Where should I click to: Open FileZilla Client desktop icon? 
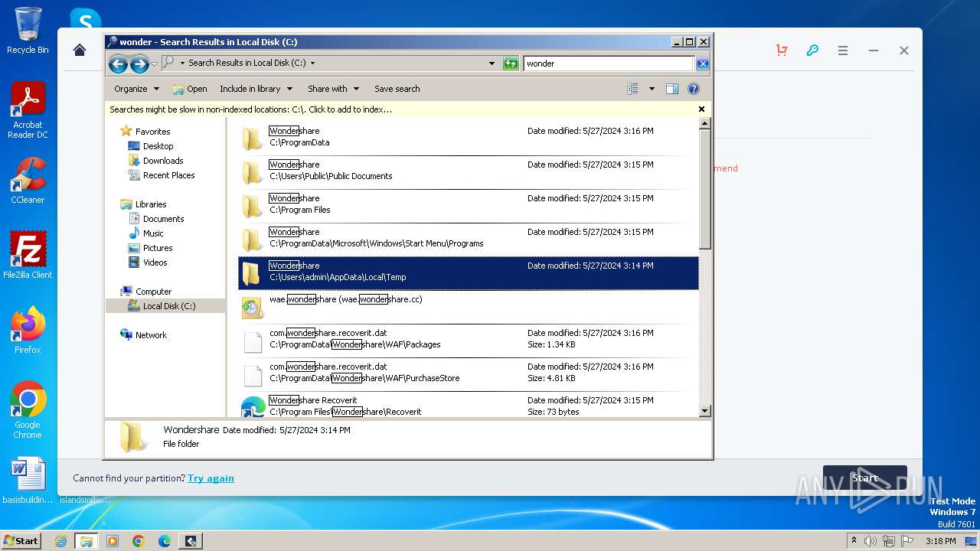pyautogui.click(x=28, y=256)
